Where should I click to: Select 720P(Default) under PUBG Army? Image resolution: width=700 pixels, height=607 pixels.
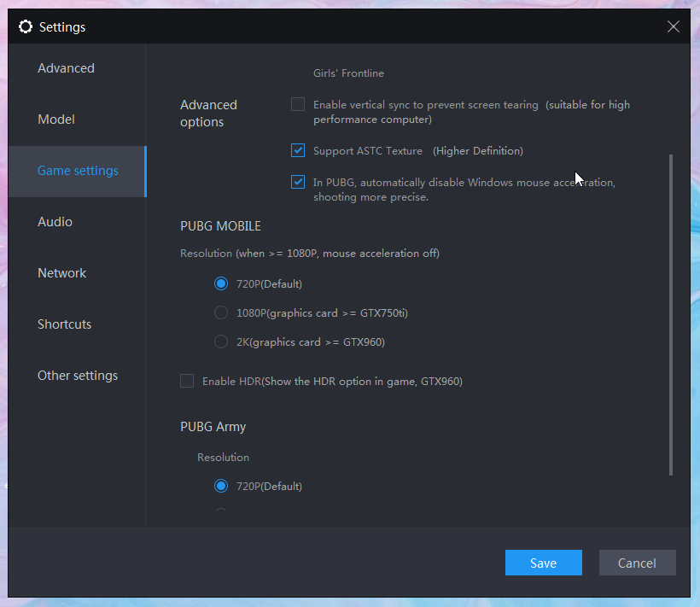click(221, 486)
